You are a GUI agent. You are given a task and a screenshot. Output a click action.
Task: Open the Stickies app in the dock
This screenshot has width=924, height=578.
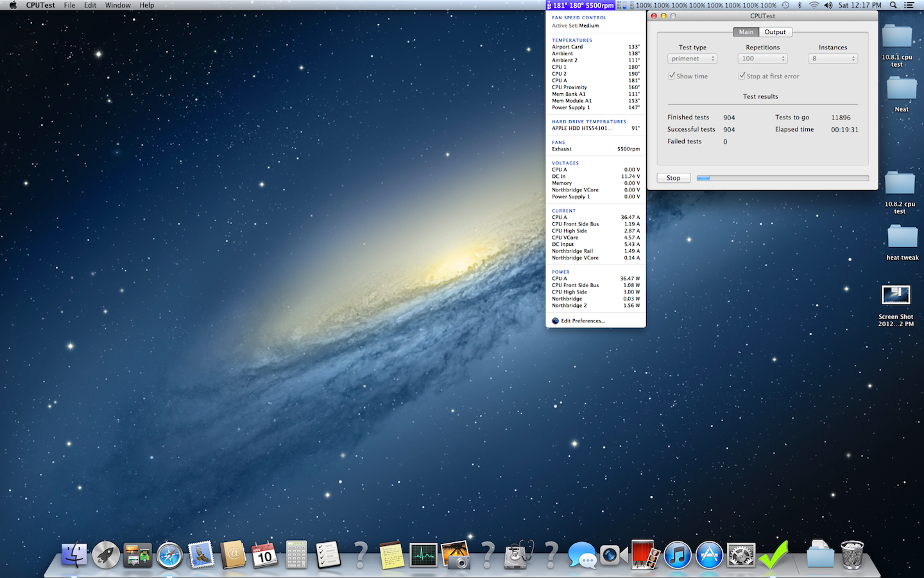(391, 555)
